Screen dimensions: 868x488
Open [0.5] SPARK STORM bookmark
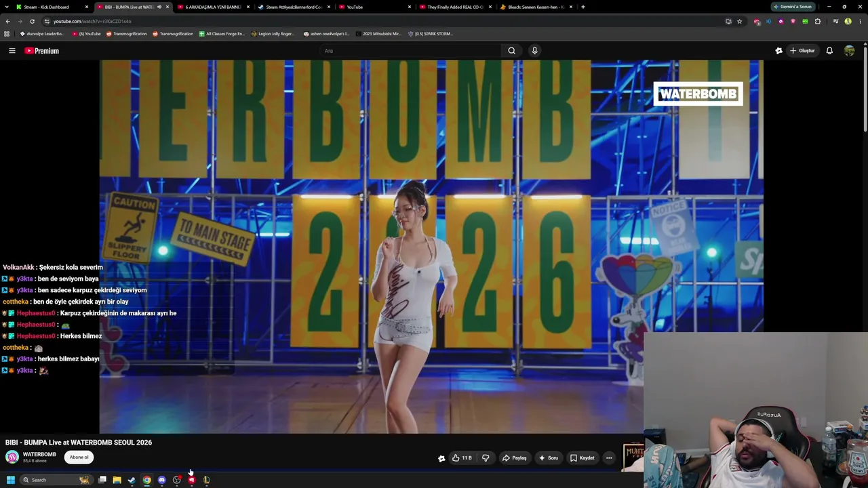(x=430, y=34)
